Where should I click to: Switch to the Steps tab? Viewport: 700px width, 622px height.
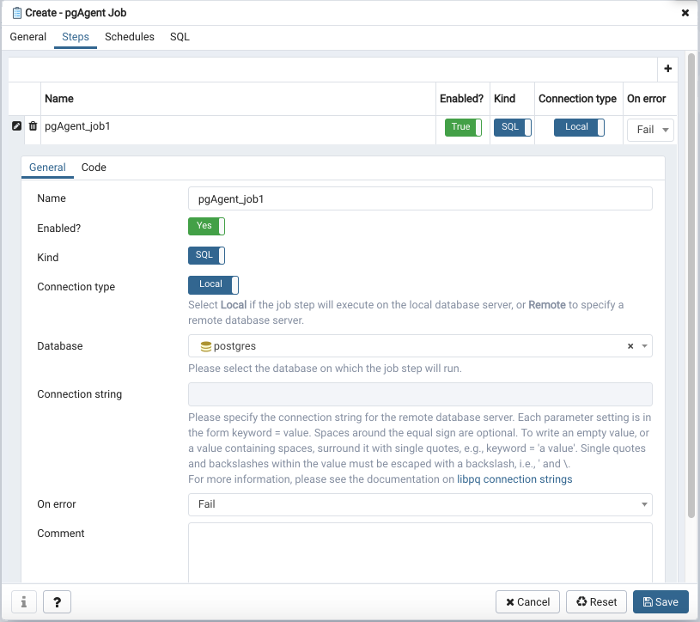75,37
